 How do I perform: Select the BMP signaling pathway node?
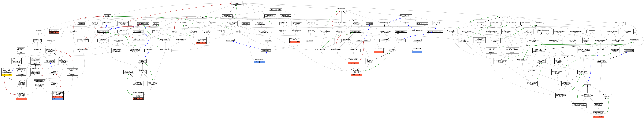[53, 72]
